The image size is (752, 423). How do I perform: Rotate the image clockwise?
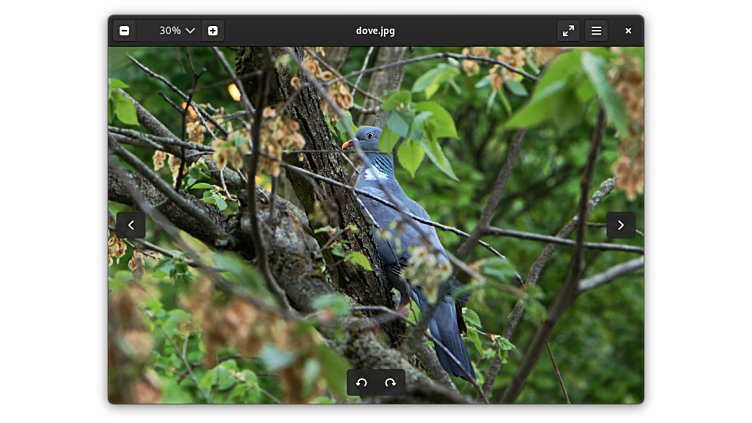tap(390, 383)
